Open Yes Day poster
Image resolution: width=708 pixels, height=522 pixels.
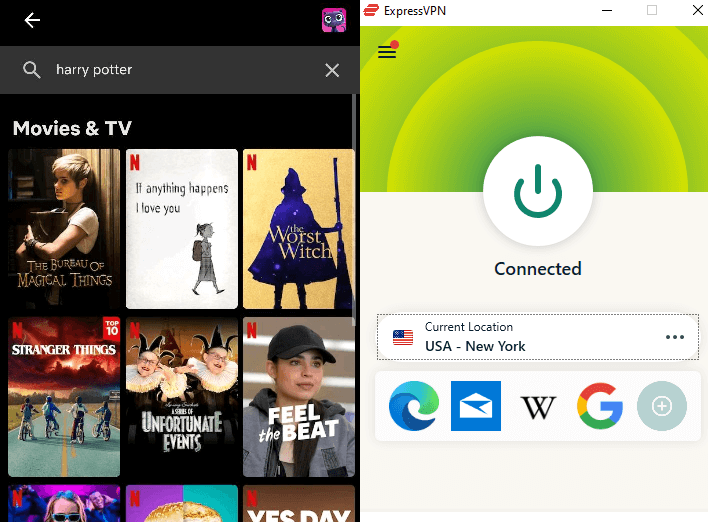[x=298, y=503]
